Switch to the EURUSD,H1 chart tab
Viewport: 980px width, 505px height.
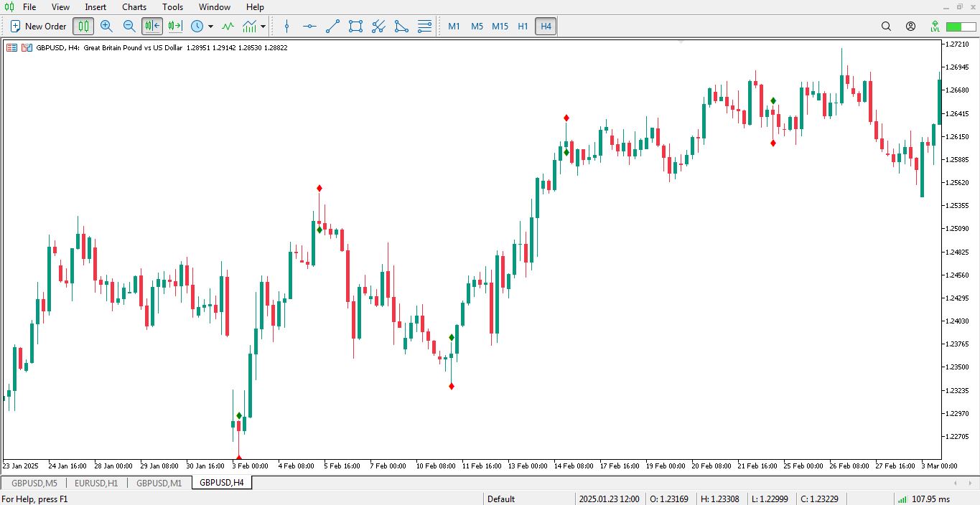tap(96, 483)
